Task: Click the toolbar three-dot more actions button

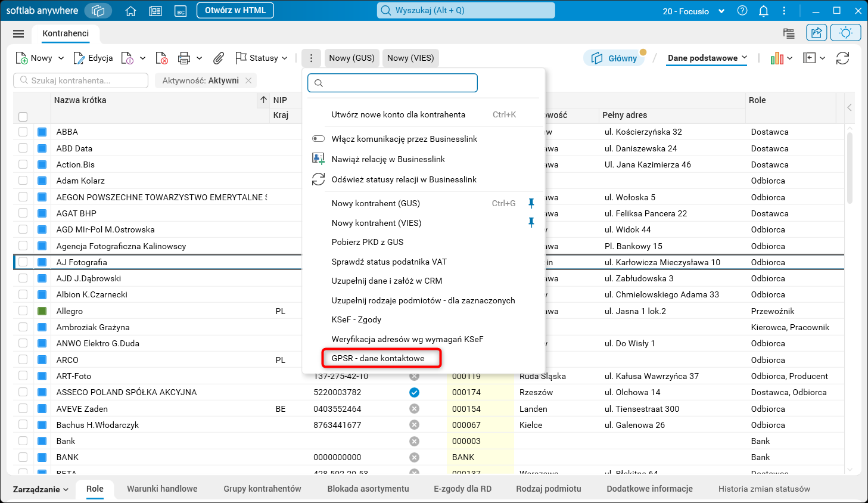Action: click(311, 58)
